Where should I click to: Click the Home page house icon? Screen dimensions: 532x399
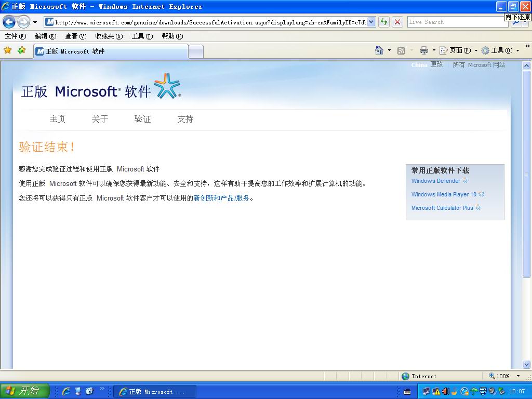pos(379,50)
